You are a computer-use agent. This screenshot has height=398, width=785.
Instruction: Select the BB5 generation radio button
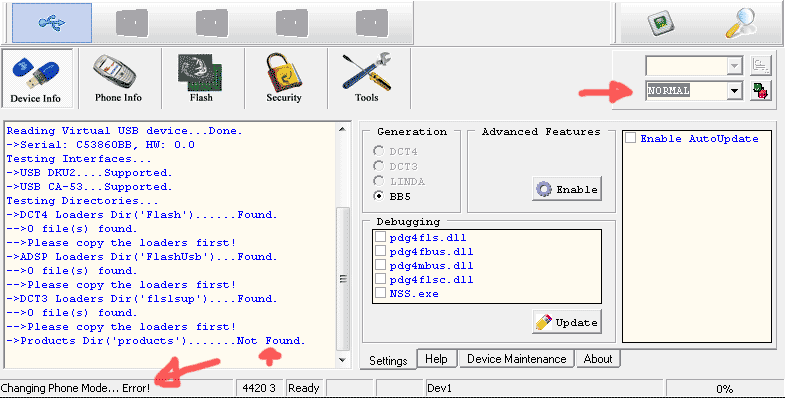(378, 196)
